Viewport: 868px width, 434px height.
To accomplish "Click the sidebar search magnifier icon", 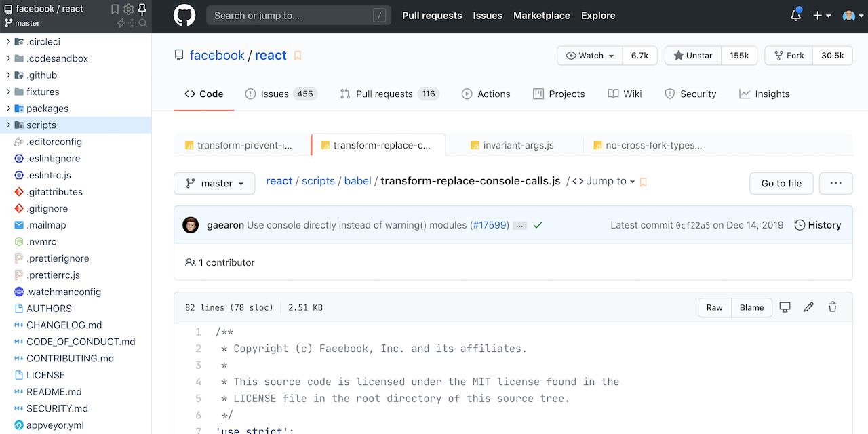I will [x=143, y=23].
